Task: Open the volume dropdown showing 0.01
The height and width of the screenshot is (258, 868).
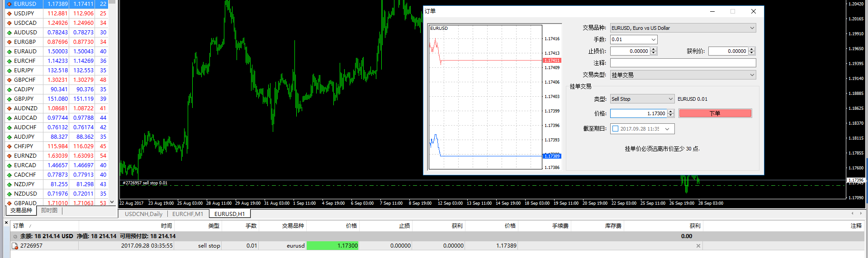Action: tap(634, 40)
